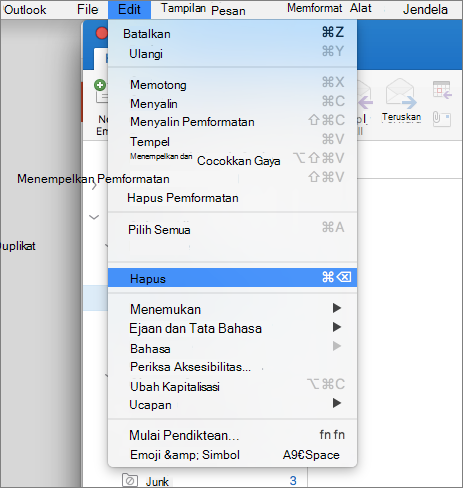Open the Memformat menu

click(x=315, y=8)
